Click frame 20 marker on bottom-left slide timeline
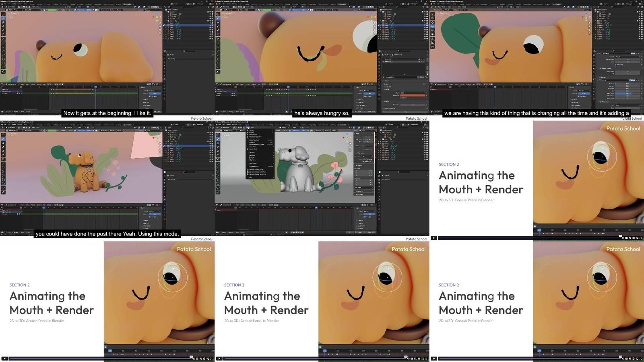Screen dimensions: 644x362 tap(110, 351)
